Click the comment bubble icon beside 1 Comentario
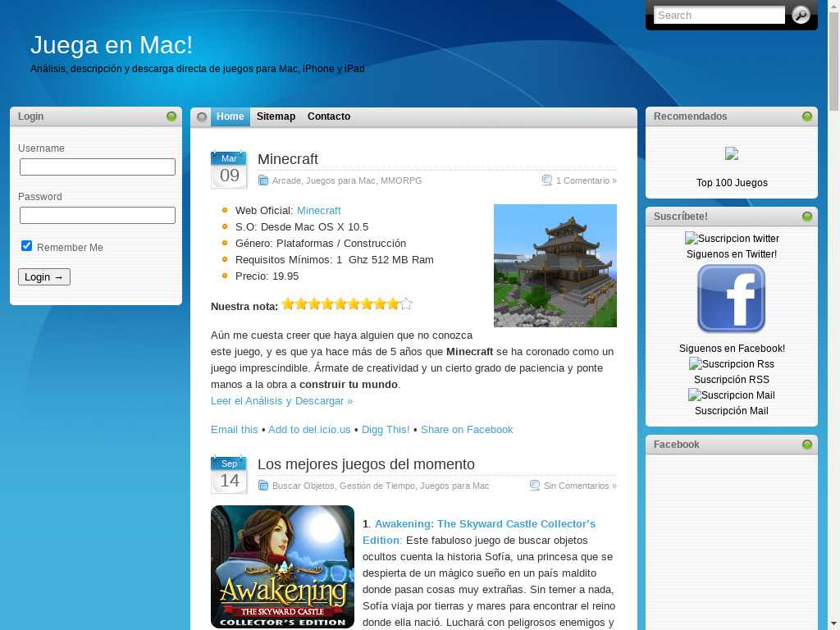 pos(547,180)
